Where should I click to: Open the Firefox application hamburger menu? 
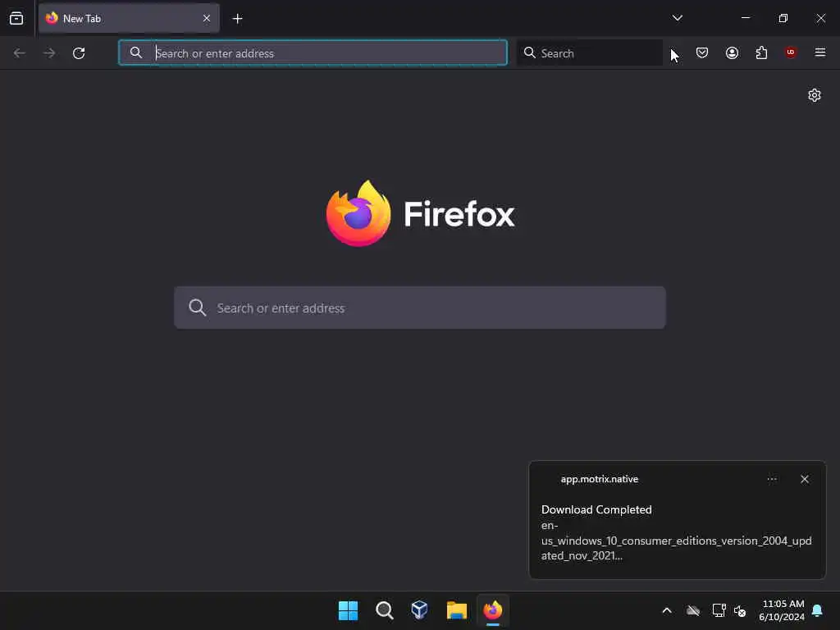[820, 52]
